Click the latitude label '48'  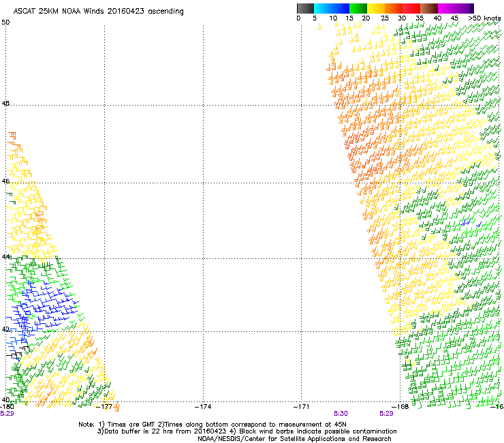[x=5, y=104]
